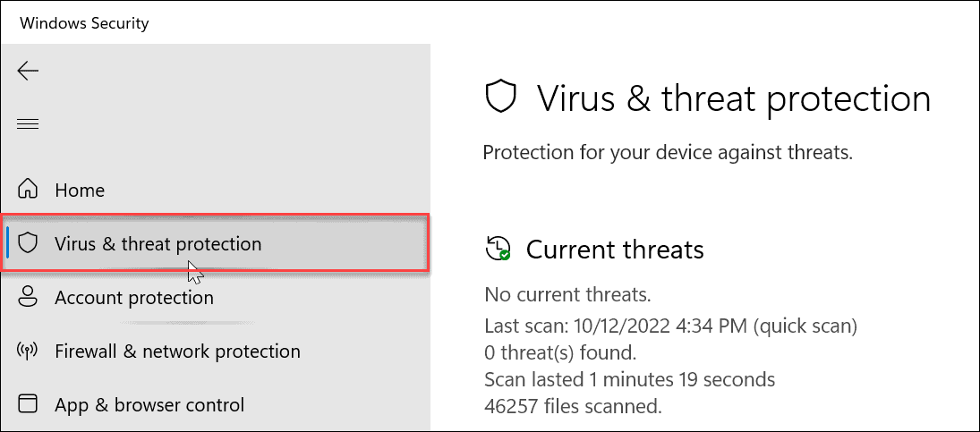Image resolution: width=980 pixels, height=432 pixels.
Task: Click the Account protection person icon
Action: pos(29,297)
